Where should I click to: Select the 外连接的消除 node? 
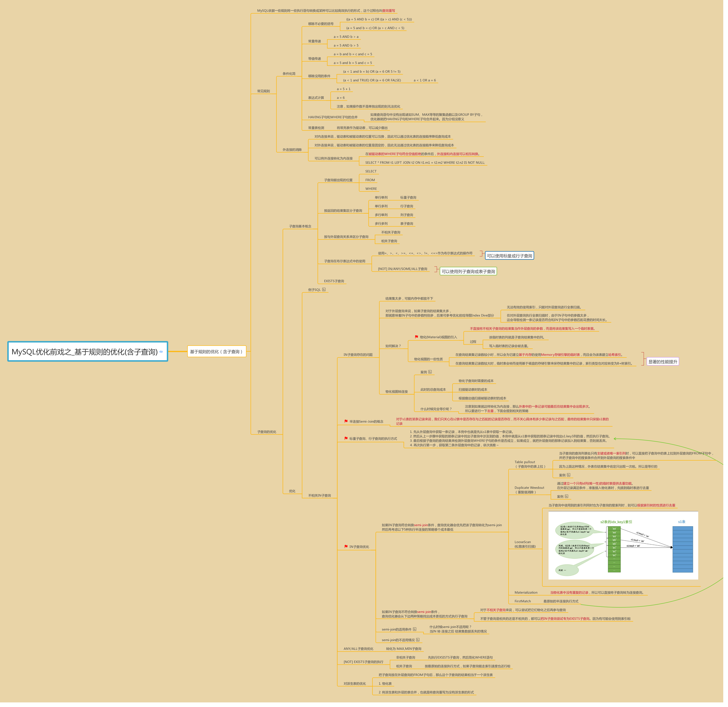[294, 151]
